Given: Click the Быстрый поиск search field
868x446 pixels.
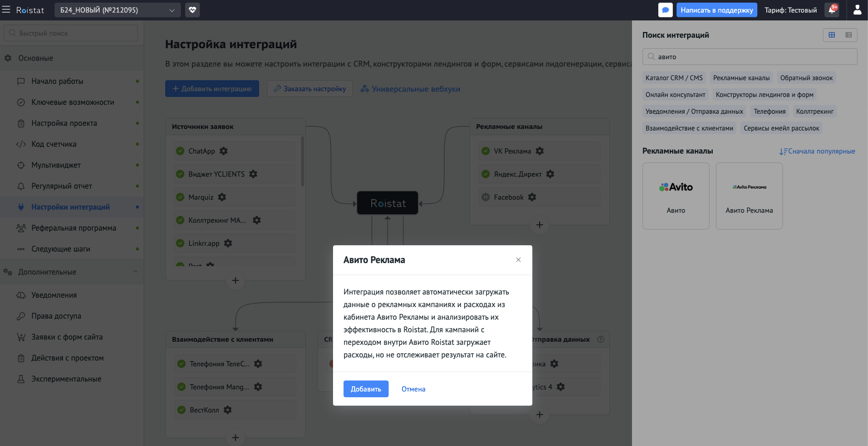Looking at the screenshot, I should pyautogui.click(x=71, y=33).
